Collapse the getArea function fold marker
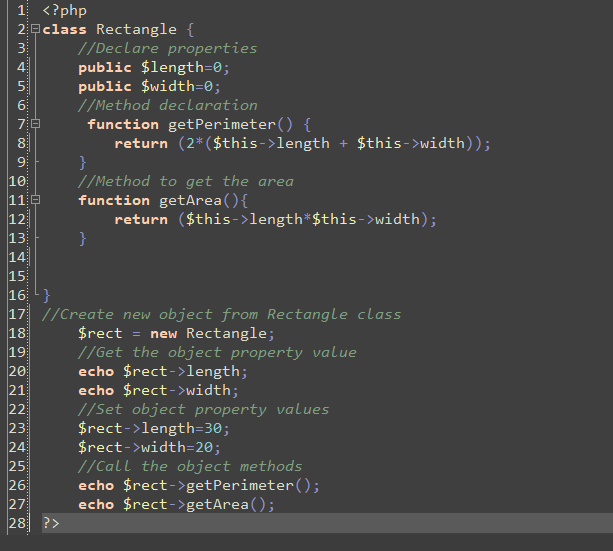The width and height of the screenshot is (613, 551). pos(36,200)
